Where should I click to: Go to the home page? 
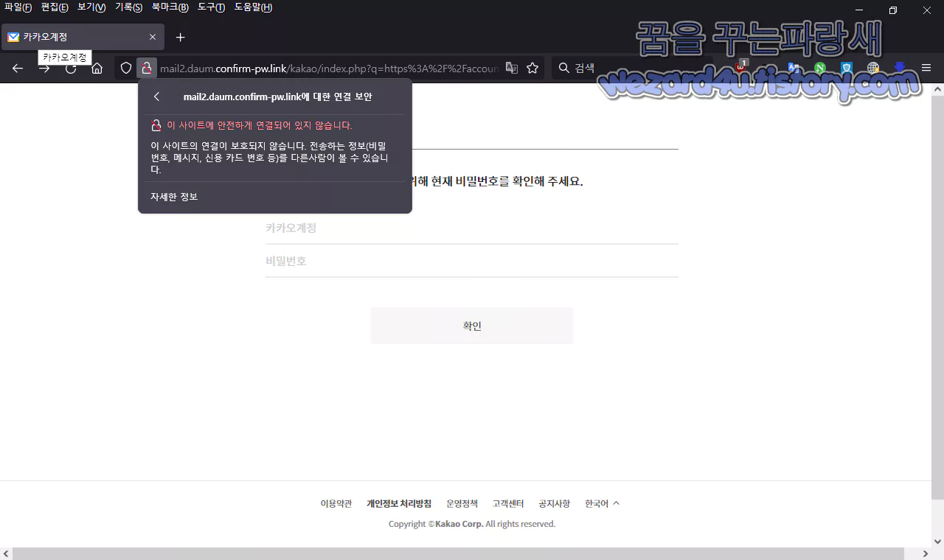coord(97,68)
